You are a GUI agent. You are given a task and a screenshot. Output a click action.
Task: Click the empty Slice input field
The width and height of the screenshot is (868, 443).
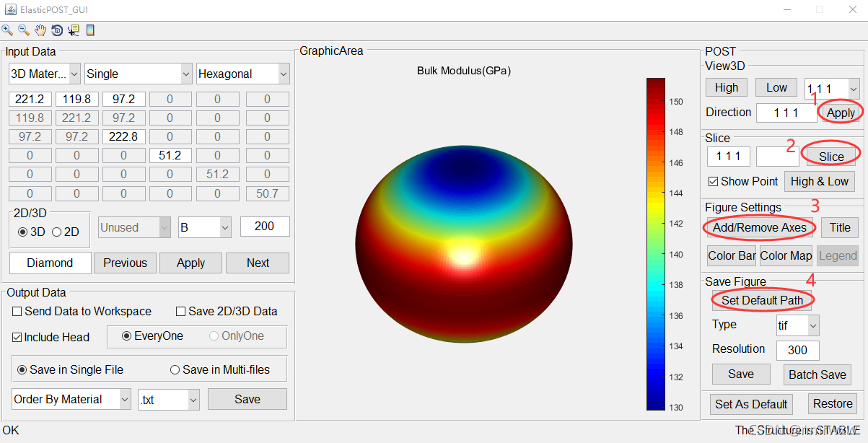coord(777,157)
